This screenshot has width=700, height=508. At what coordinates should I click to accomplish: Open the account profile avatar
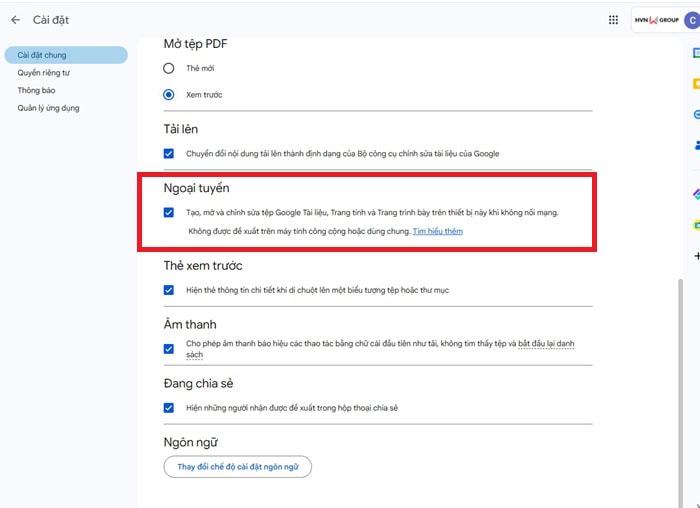click(692, 20)
